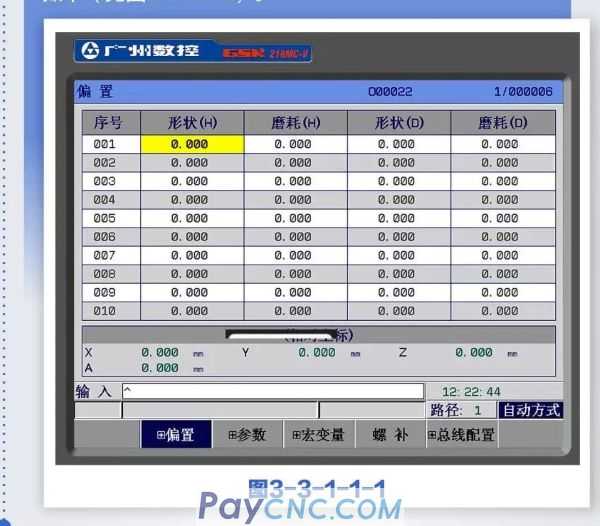Screen dimensions: 600x526
Task: Click the 自动方式 mode indicator
Action: click(x=530, y=410)
